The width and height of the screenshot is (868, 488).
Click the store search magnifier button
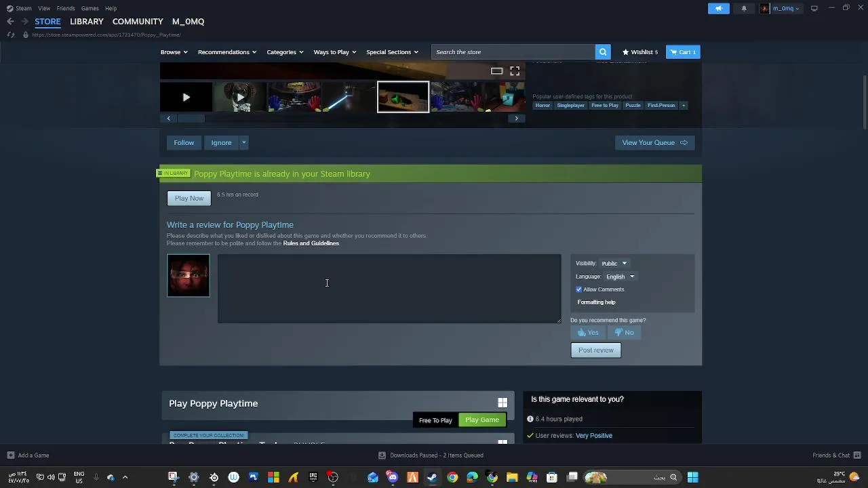tap(603, 52)
